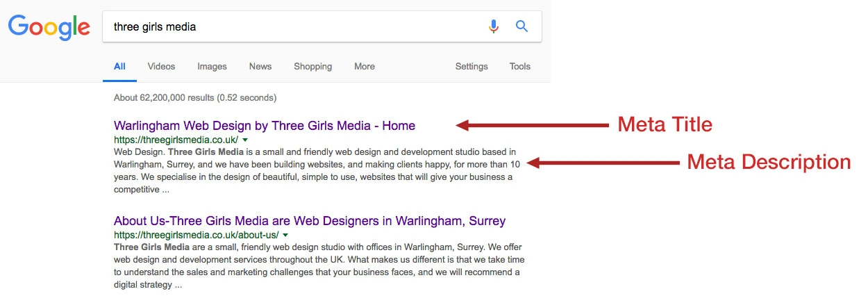Viewport: 868px width, 296px height.
Task: Click the threegirlsmedia.co.uk homepage URL
Action: (x=176, y=140)
